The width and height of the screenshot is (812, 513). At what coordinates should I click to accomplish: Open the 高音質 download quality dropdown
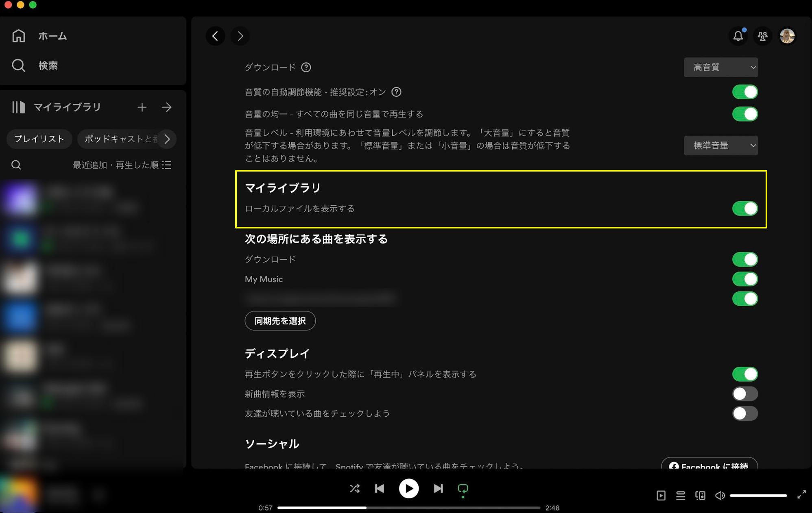720,67
